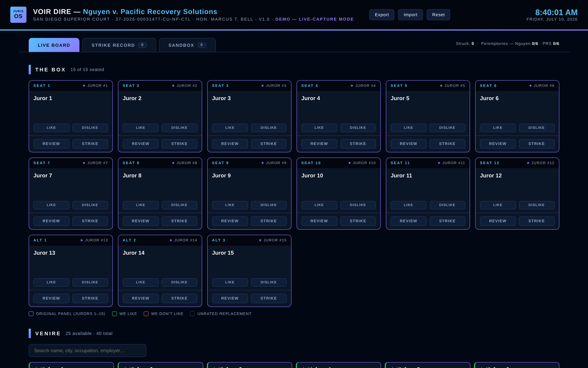The height and width of the screenshot is (368, 588).
Task: Open the Strike Record tab
Action: pyautogui.click(x=119, y=45)
